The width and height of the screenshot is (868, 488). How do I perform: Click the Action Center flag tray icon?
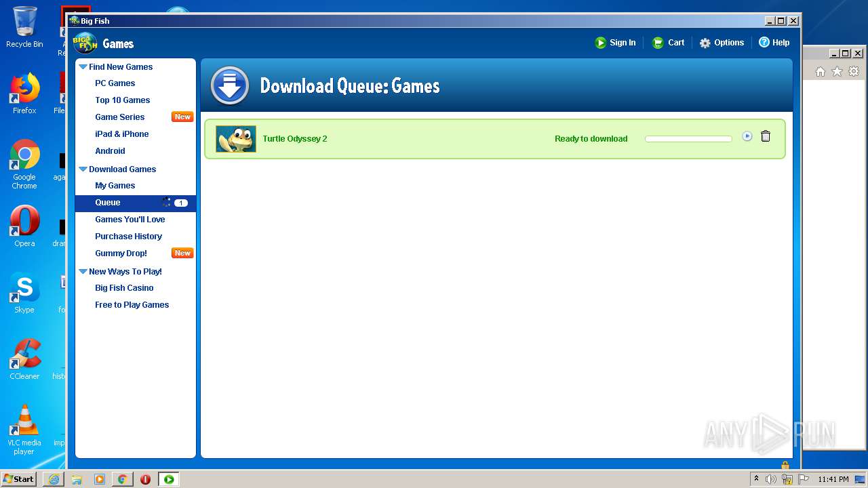[804, 479]
